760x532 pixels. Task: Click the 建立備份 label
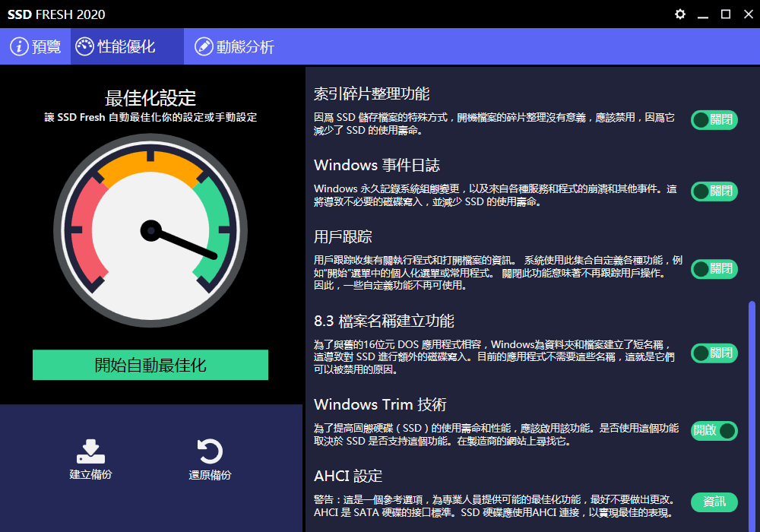point(90,475)
